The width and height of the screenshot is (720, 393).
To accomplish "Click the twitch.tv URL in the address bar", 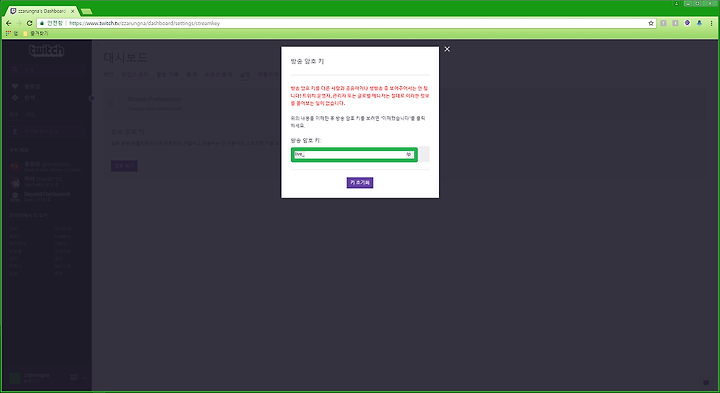I will [144, 23].
